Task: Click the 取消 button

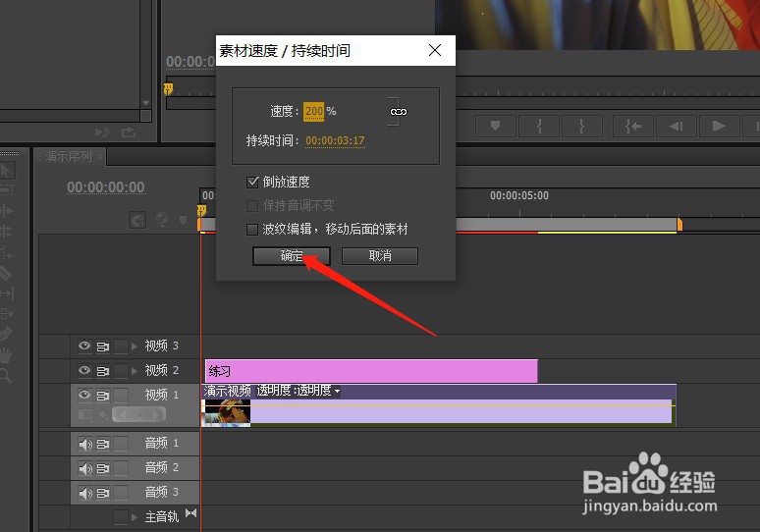Action: (380, 256)
